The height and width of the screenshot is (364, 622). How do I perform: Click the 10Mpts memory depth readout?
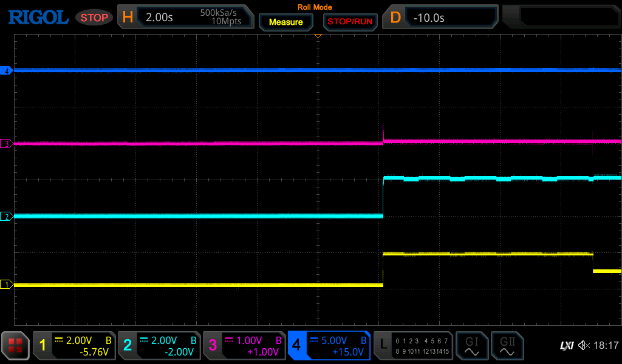click(226, 21)
